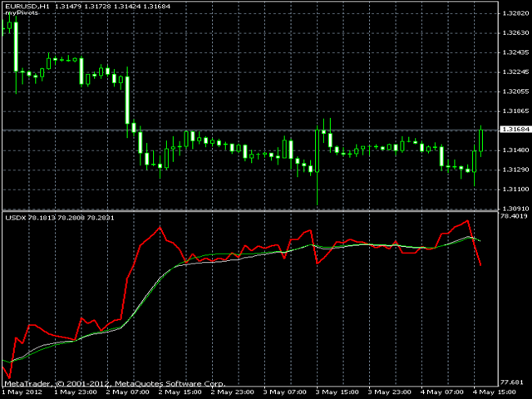Screen dimensions: 532x399
Task: Select the 1.31100 price level label
Action: (x=515, y=190)
